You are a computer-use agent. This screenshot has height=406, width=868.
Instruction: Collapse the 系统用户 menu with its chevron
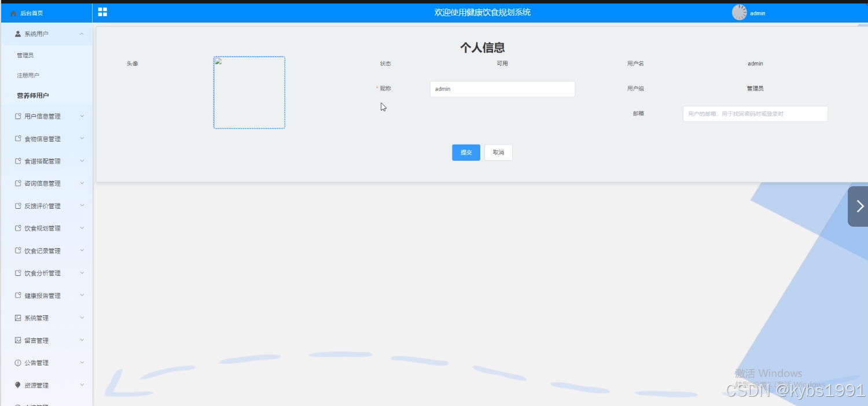(82, 34)
